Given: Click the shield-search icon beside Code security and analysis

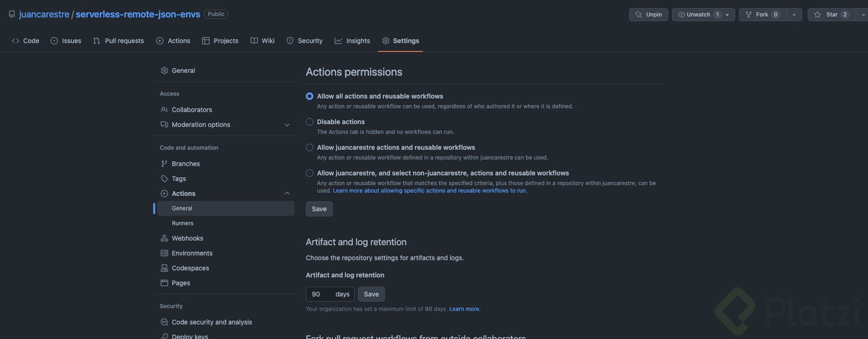Looking at the screenshot, I should [164, 322].
